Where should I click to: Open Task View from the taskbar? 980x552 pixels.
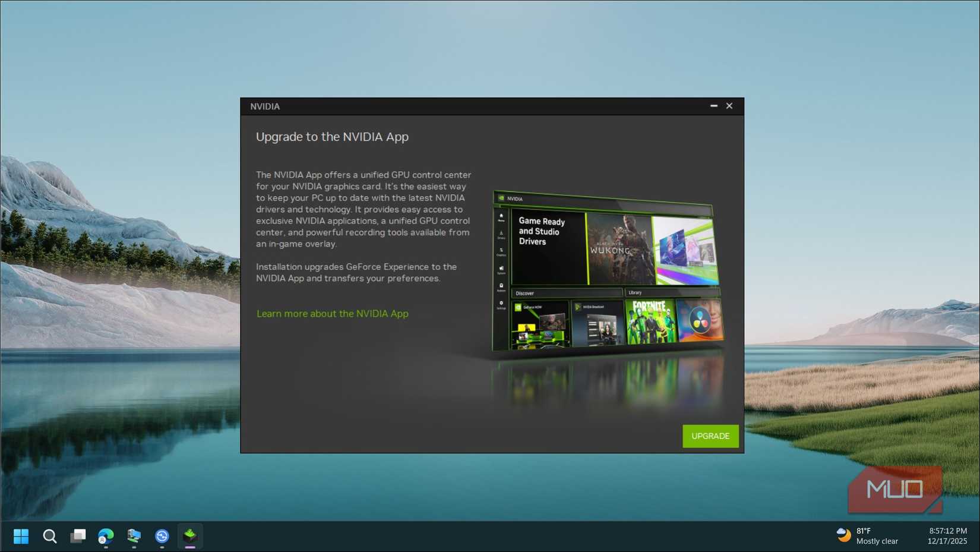(x=78, y=536)
